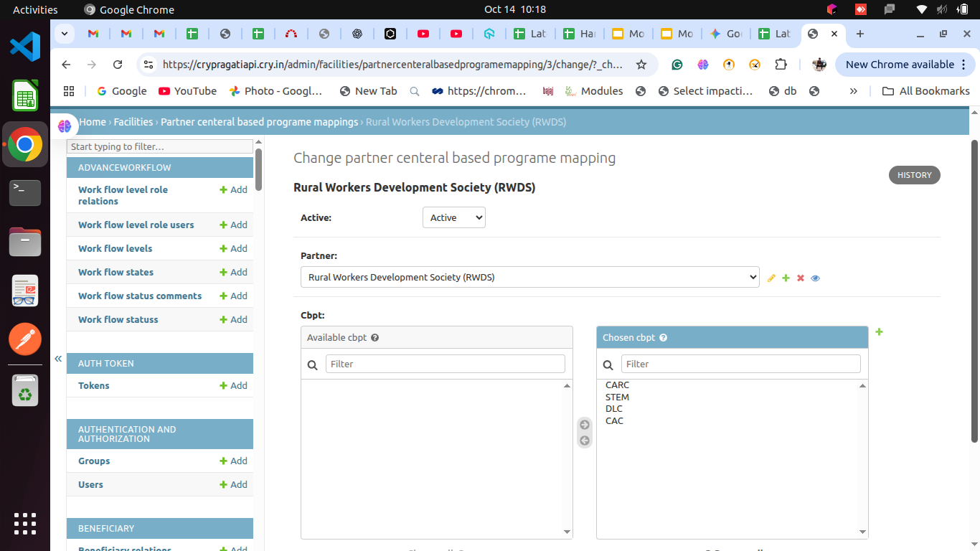Click Add next to Users
Viewport: 980px width, 551px height.
coord(233,484)
